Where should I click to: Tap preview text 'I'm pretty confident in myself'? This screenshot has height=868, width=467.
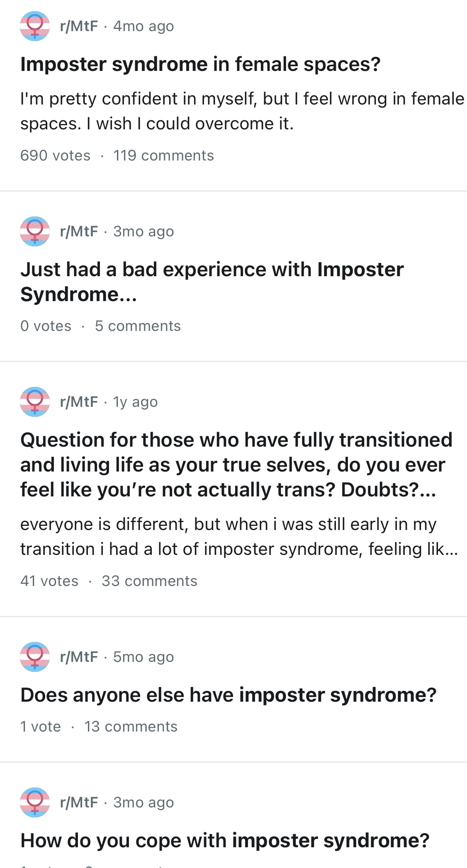click(243, 111)
